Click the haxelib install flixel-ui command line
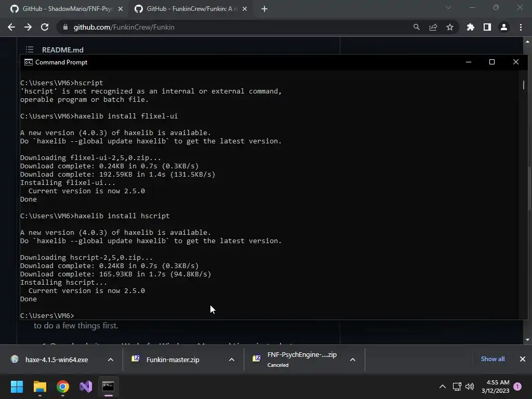The height and width of the screenshot is (399, 532). tap(99, 116)
